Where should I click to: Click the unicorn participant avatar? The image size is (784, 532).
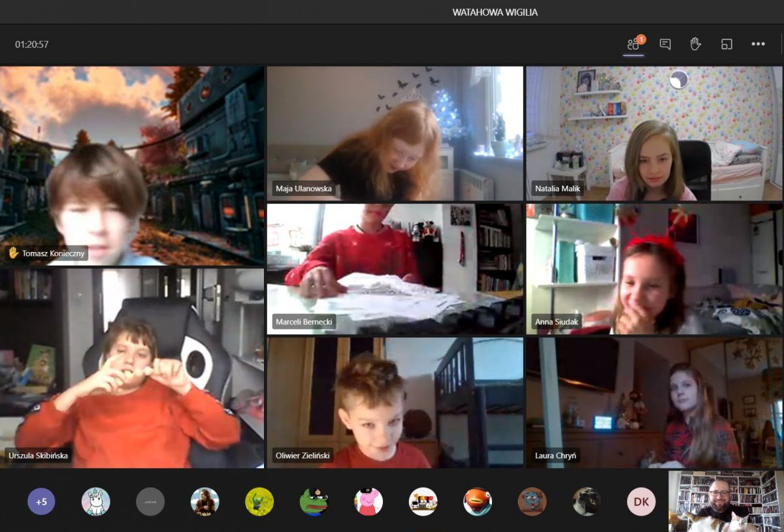click(96, 502)
